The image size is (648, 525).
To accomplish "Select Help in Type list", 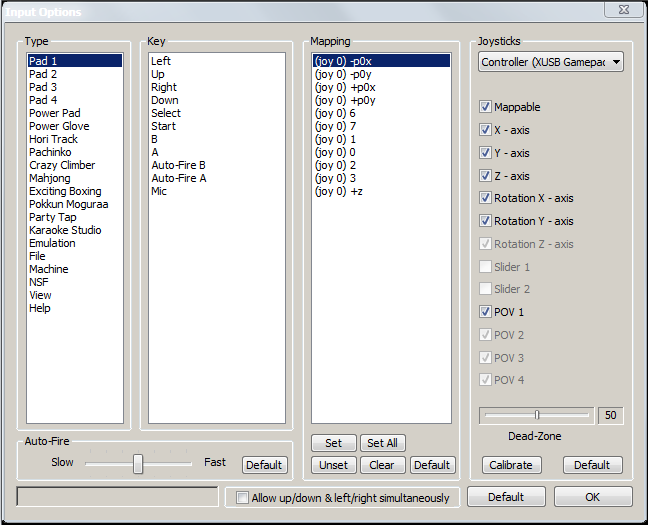I will coord(75,308).
